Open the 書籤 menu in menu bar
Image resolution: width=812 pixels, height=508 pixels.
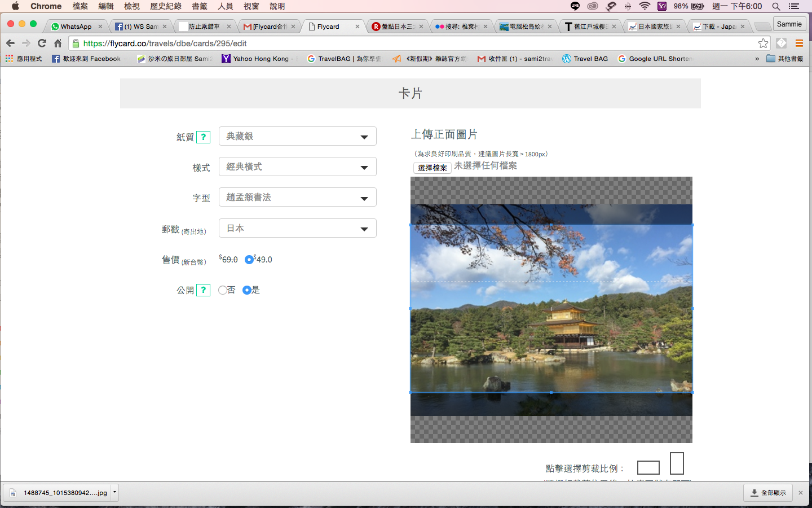[x=200, y=6]
